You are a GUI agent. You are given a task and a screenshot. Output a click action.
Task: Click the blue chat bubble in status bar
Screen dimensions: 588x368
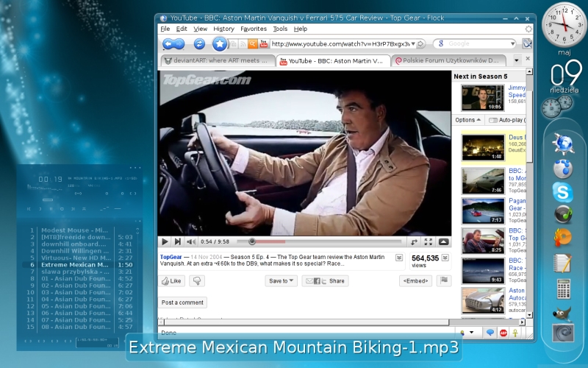(490, 333)
